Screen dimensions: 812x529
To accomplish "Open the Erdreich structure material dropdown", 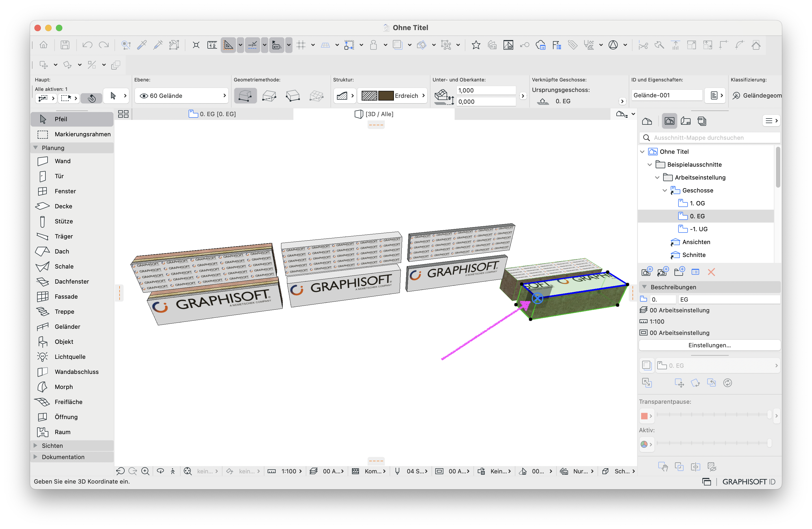I will (x=392, y=96).
